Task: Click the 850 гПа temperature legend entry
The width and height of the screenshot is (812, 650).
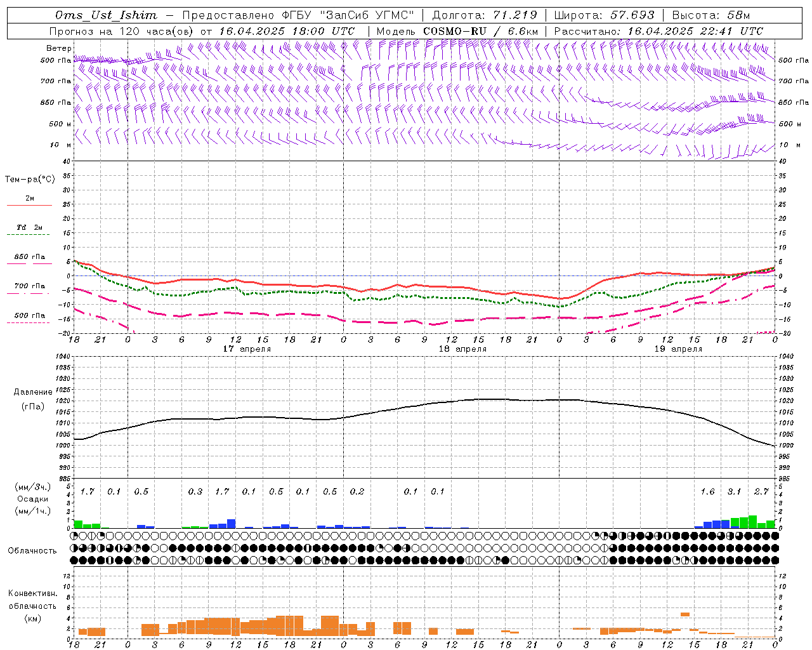Action: pos(29,257)
